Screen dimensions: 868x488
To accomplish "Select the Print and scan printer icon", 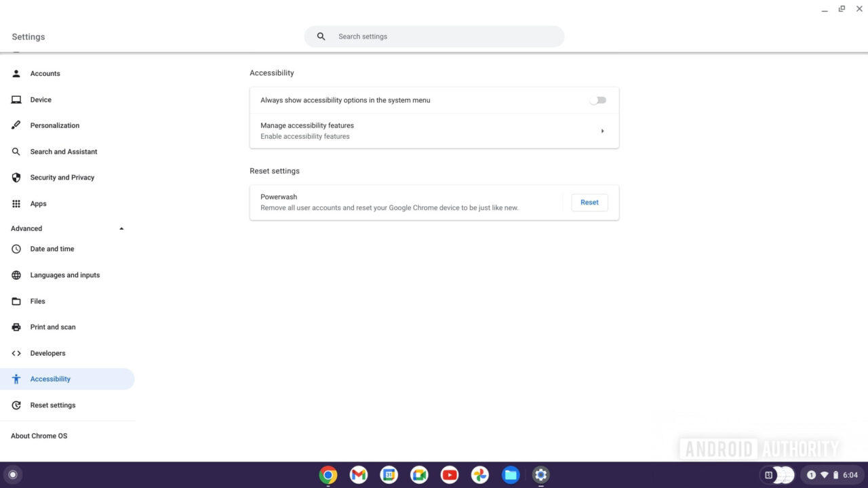I will click(x=16, y=327).
